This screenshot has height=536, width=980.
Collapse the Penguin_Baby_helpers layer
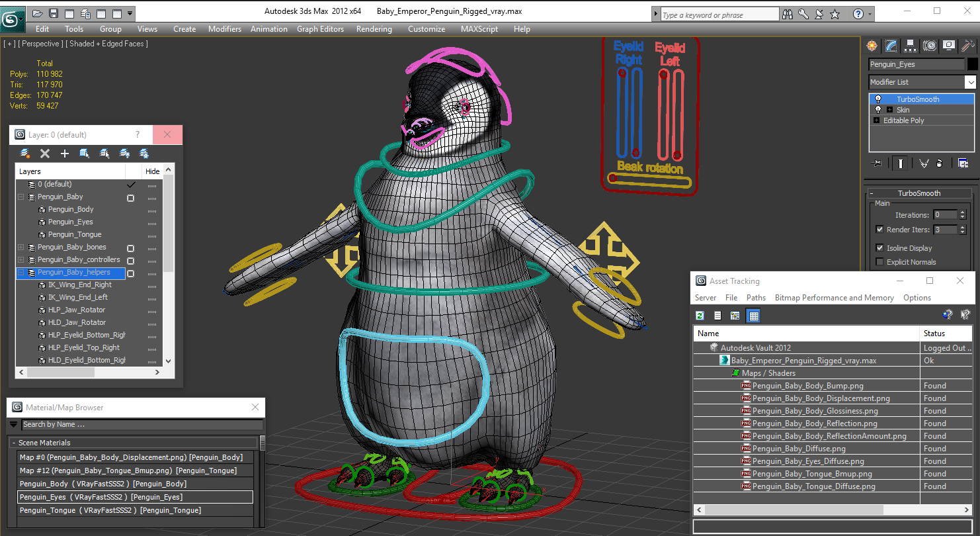pos(21,273)
